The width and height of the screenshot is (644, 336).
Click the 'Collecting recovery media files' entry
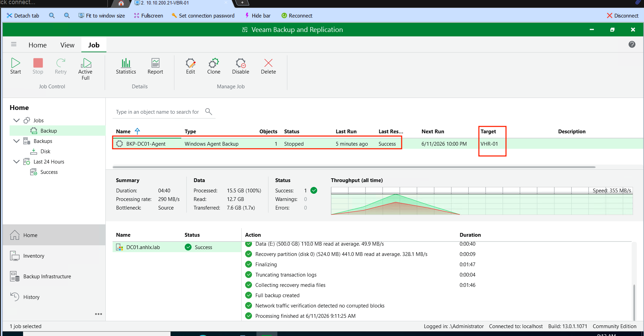290,285
